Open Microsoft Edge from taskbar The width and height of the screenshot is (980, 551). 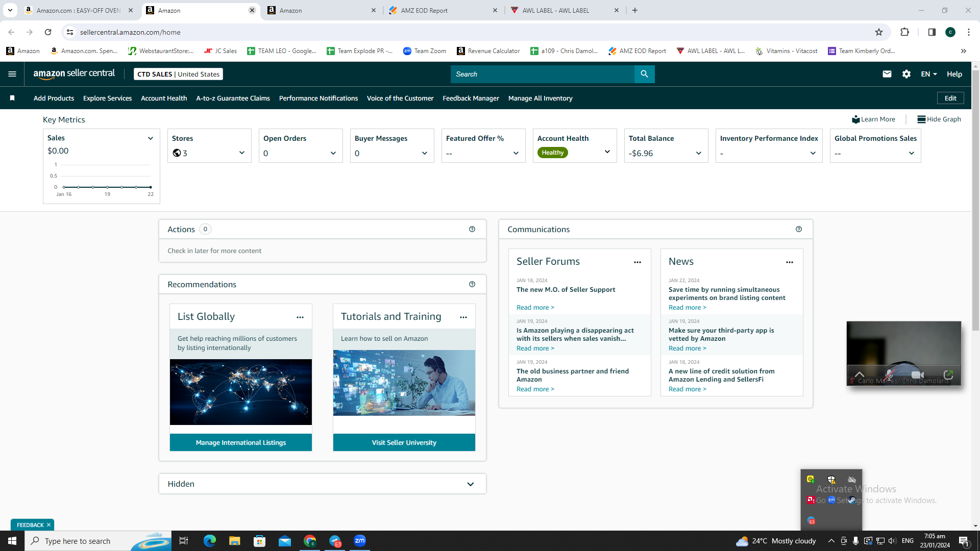[210, 541]
